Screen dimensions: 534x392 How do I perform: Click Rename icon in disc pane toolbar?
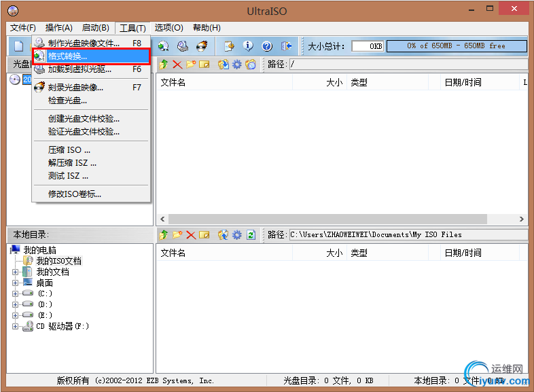204,64
